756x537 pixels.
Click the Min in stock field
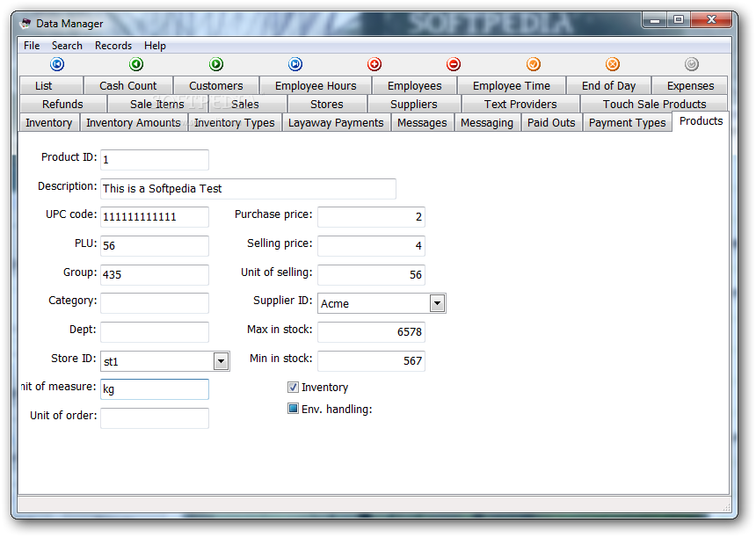pos(371,360)
